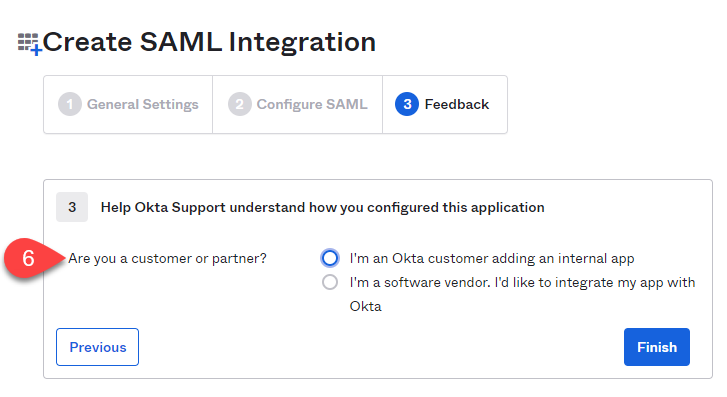Select the software vendor radio button

tap(330, 282)
